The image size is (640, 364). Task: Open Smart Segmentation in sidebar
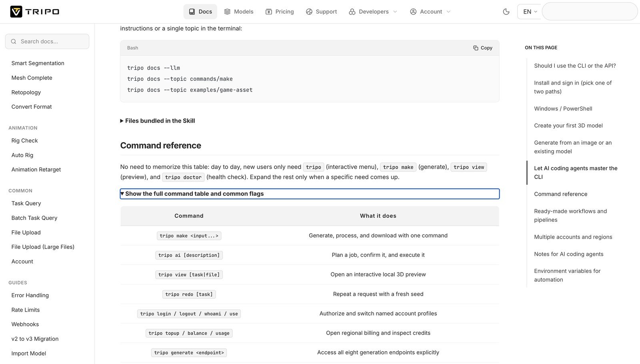(x=38, y=63)
